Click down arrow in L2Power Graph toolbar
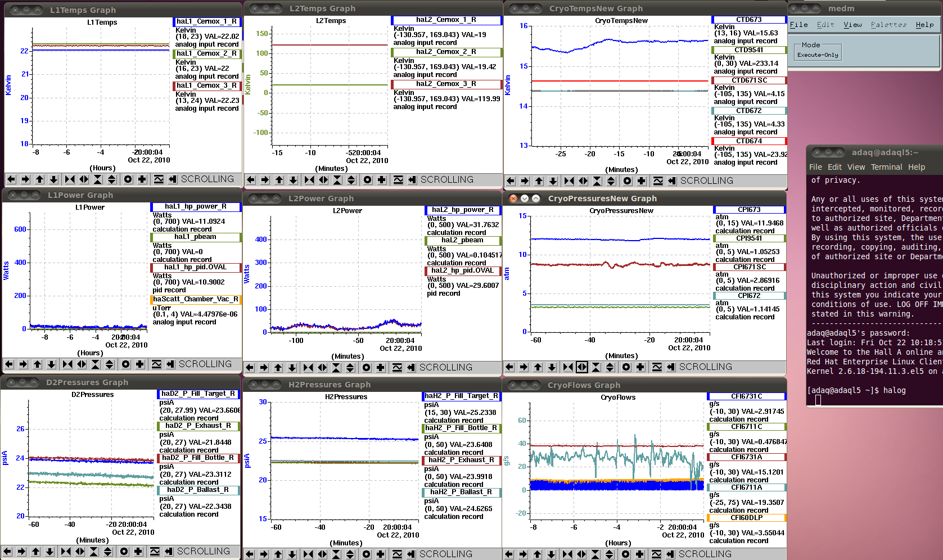The image size is (943, 560). pyautogui.click(x=292, y=368)
